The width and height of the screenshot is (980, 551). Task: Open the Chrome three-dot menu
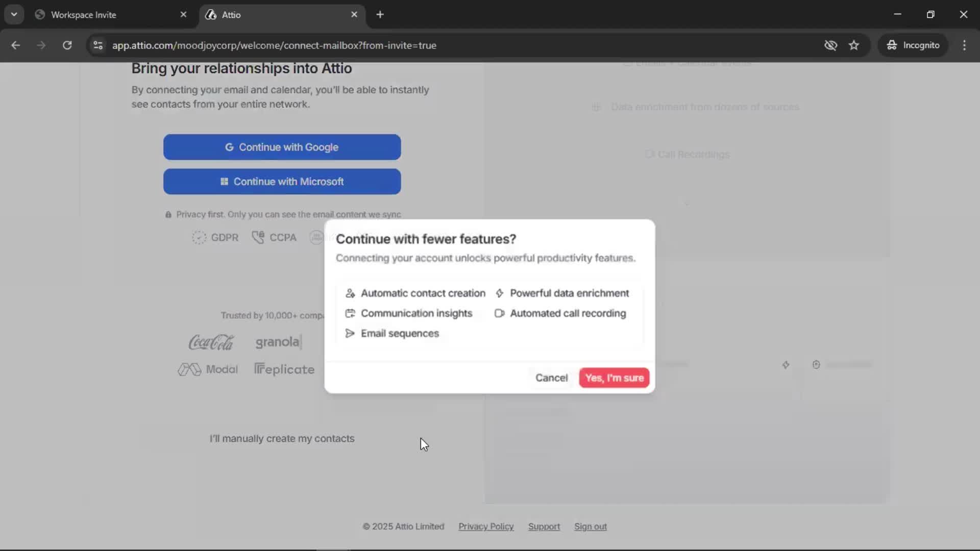[964, 45]
